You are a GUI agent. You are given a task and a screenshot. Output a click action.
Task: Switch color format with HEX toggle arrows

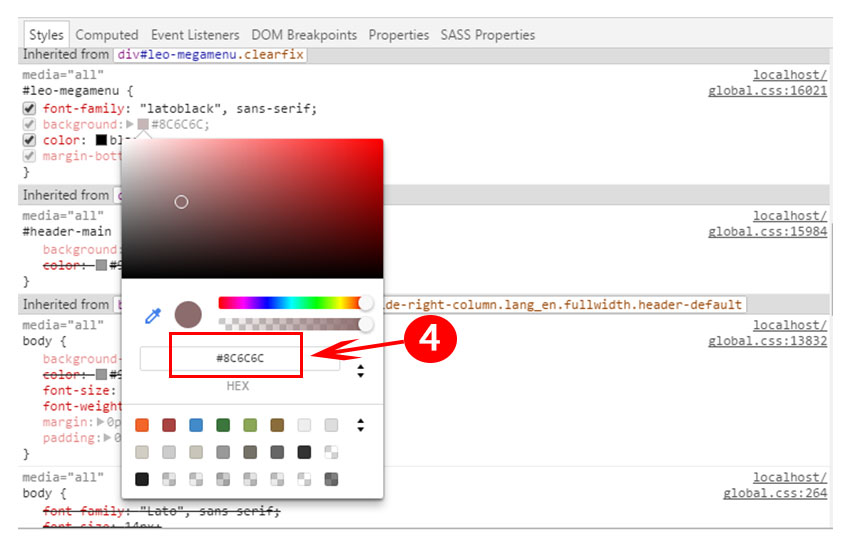pos(360,370)
